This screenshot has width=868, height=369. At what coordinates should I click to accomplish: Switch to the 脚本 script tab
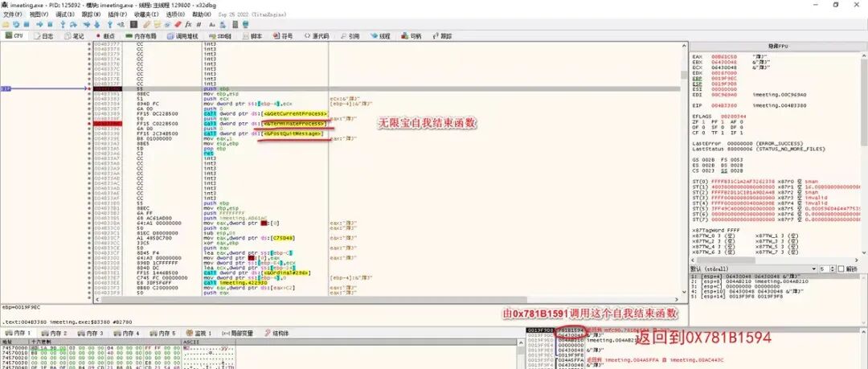point(252,36)
